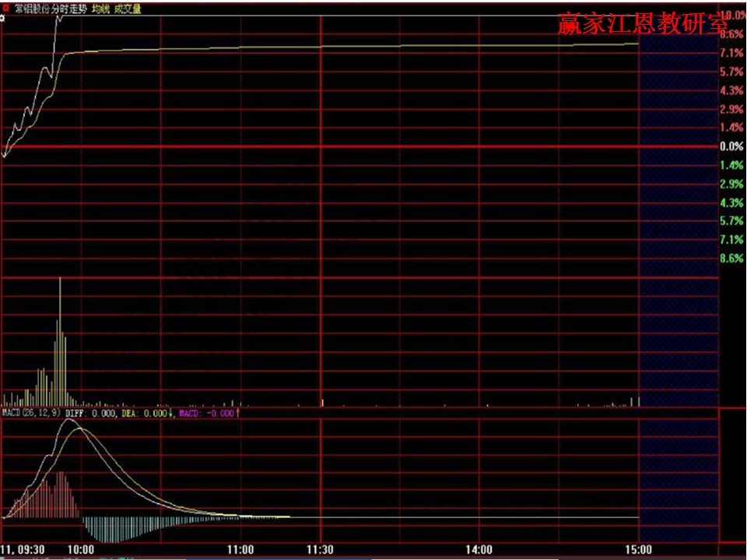Select the yellow 均线 legend label
Screen dimensions: 747x560
tap(100, 10)
